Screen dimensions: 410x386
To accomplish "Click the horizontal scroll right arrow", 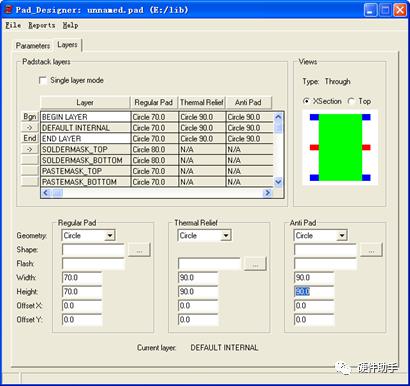I will click(x=267, y=193).
